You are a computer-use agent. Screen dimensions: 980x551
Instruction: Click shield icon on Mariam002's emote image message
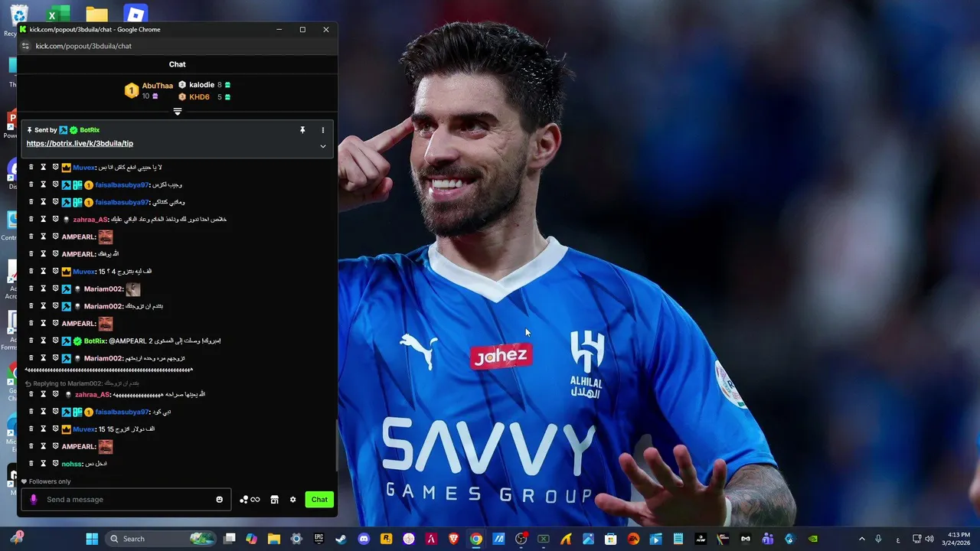pyautogui.click(x=55, y=289)
